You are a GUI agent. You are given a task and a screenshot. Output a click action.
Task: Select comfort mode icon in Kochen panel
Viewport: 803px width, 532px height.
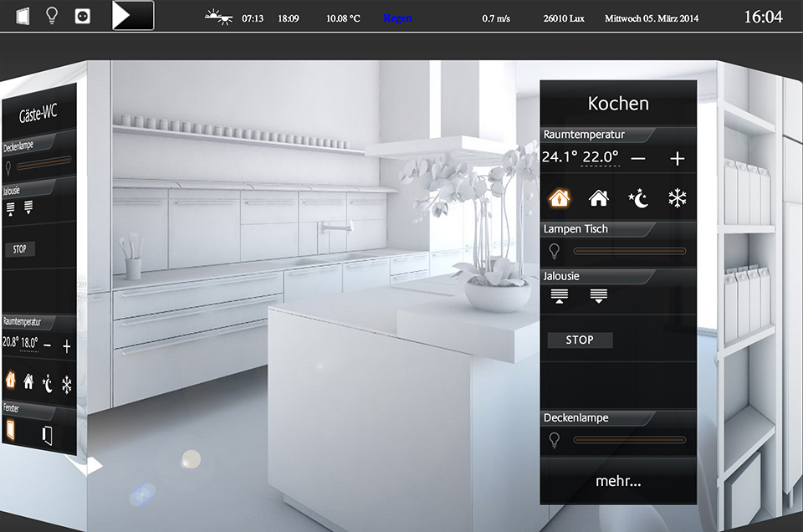click(559, 198)
